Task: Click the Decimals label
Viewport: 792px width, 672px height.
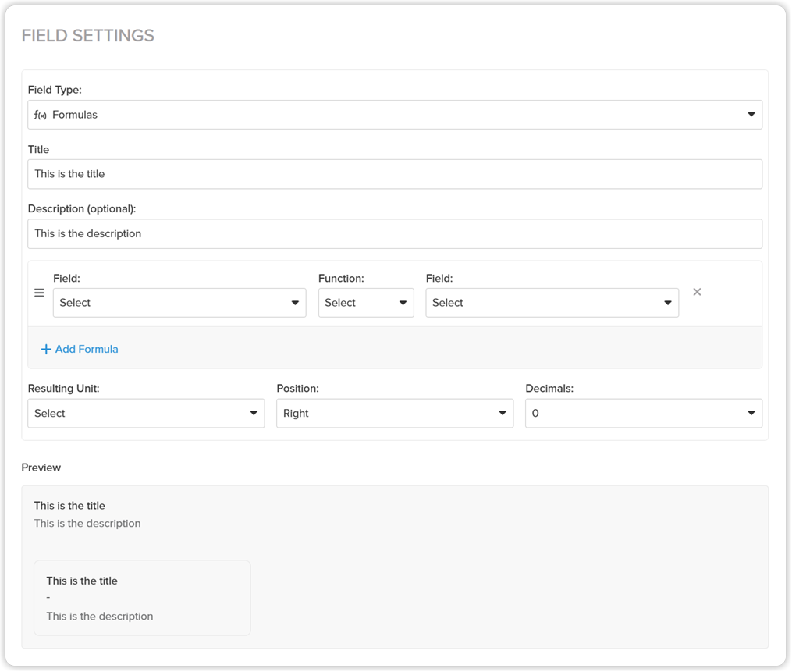Action: pos(549,389)
